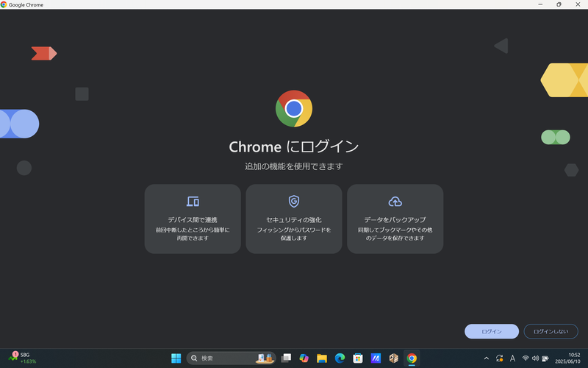Open the SBG stock widget
The height and width of the screenshot is (368, 588).
(x=23, y=358)
